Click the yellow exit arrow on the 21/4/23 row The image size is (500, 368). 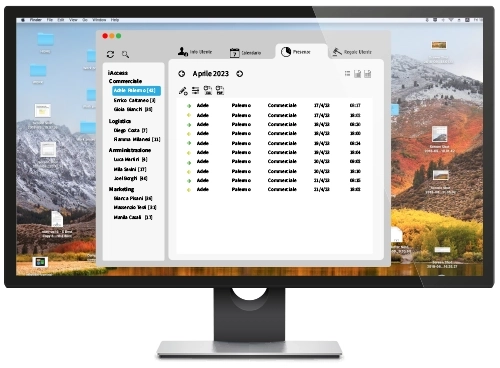click(189, 190)
